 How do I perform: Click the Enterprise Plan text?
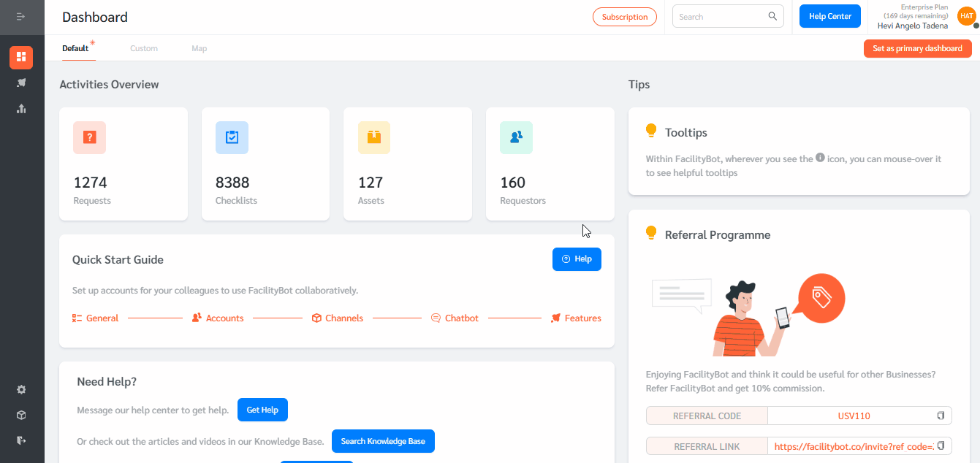[924, 7]
